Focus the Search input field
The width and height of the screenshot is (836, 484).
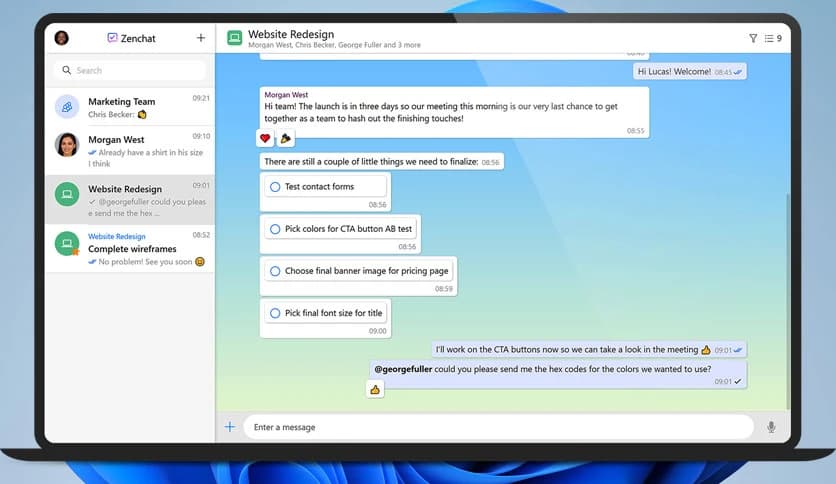coord(130,70)
